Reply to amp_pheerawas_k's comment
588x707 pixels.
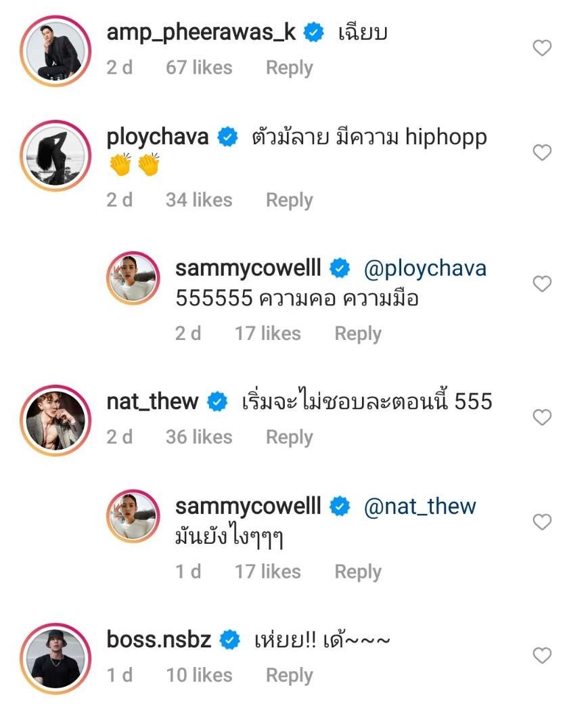click(289, 68)
